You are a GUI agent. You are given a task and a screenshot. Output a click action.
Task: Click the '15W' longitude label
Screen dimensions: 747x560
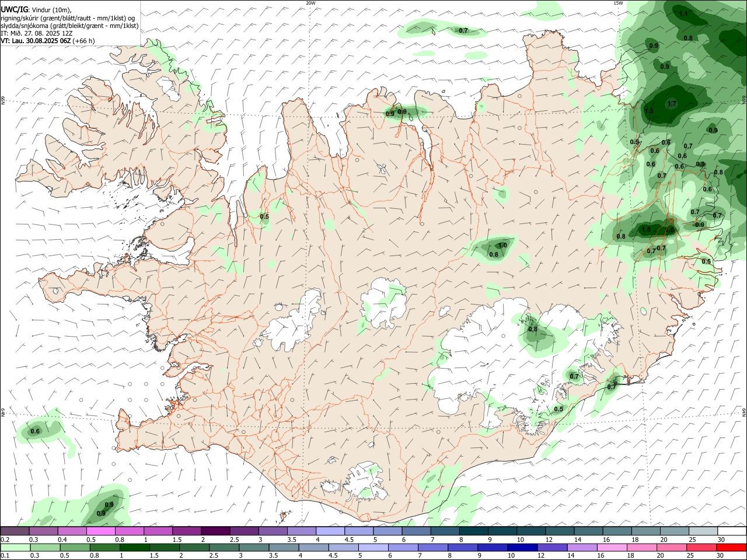click(618, 3)
